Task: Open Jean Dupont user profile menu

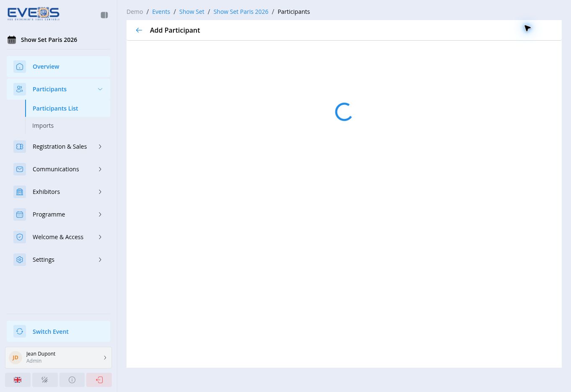Action: 58,358
